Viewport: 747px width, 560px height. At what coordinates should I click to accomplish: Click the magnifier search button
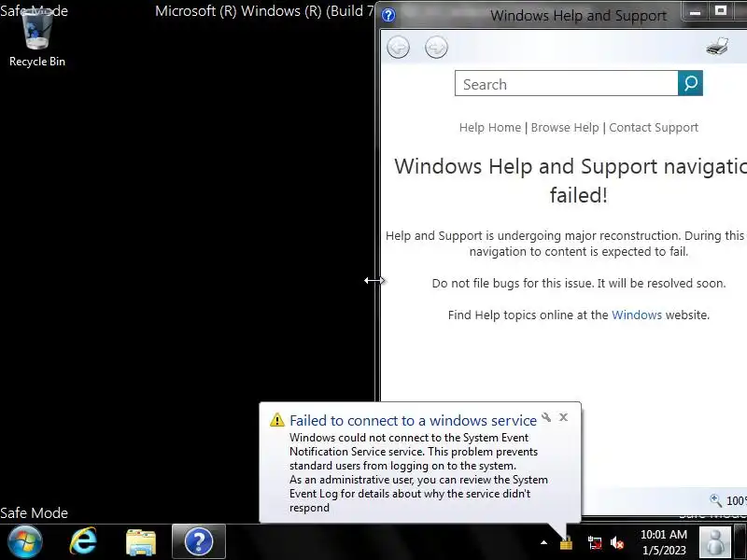click(x=690, y=83)
